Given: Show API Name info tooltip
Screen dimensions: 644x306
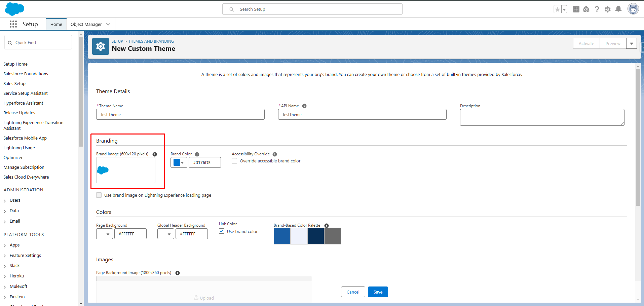Looking at the screenshot, I should click(x=304, y=106).
